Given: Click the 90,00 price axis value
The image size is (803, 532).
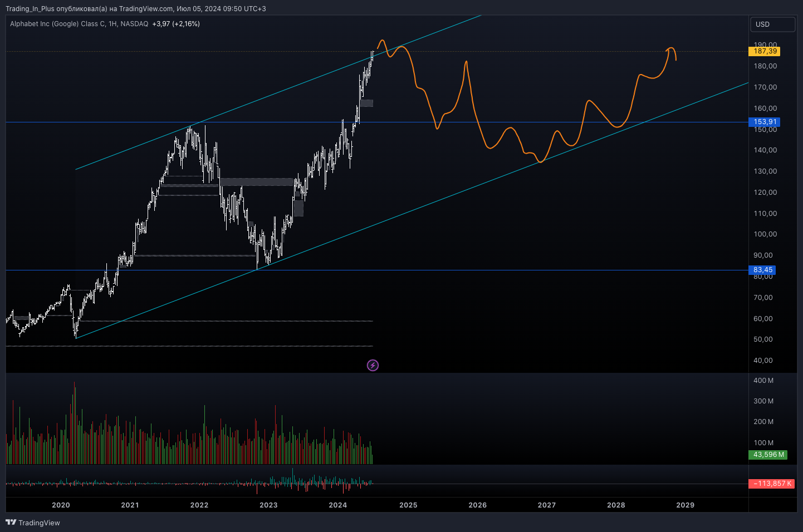Looking at the screenshot, I should click(763, 255).
